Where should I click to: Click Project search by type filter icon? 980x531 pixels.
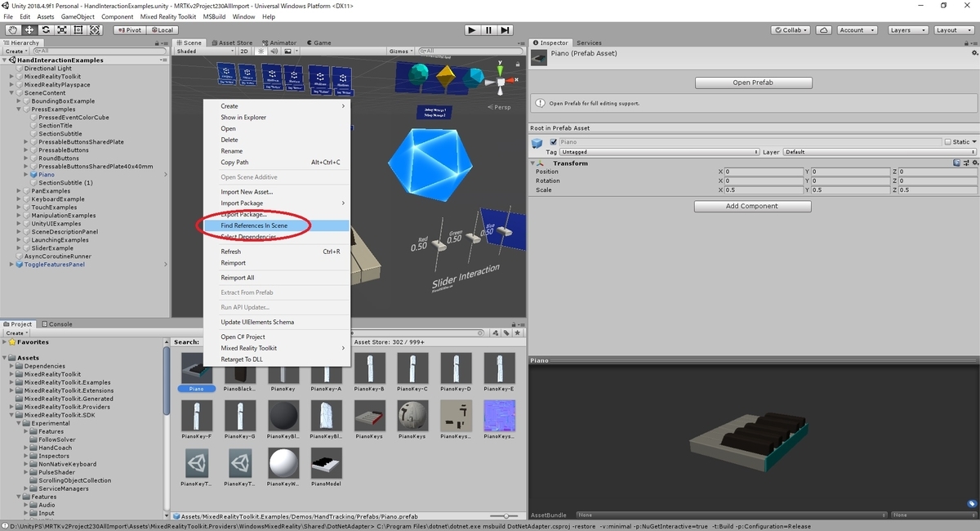497,332
